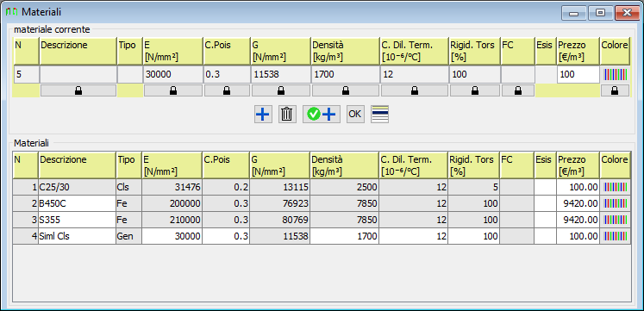This screenshot has width=644, height=311.
Task: Click the Prezzo input field showing 100
Action: (x=578, y=75)
